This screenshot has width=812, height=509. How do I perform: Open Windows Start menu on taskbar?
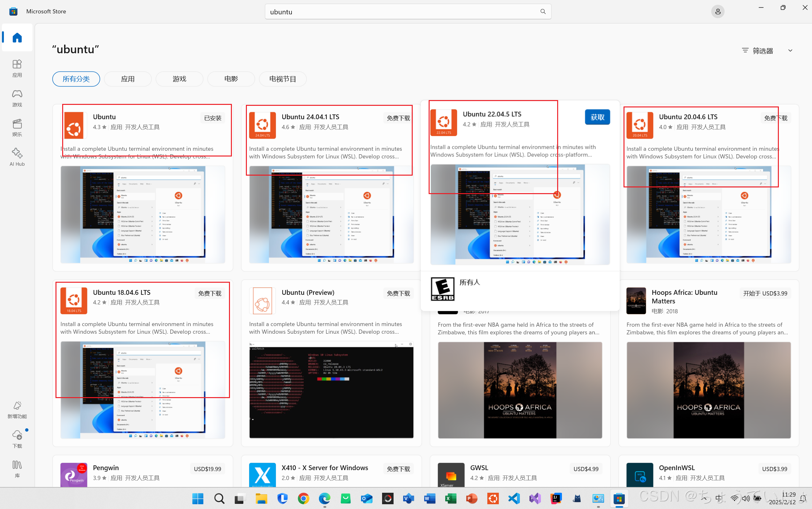198,498
